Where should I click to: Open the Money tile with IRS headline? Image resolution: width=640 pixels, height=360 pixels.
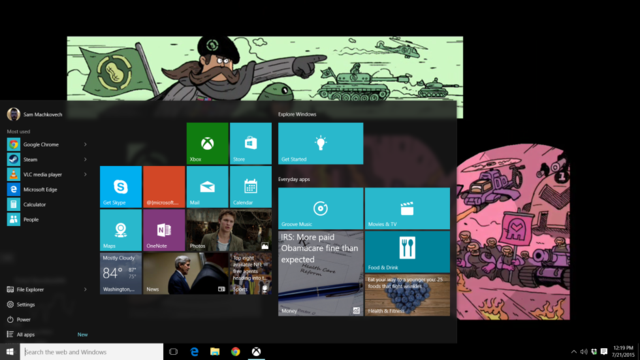(320, 273)
